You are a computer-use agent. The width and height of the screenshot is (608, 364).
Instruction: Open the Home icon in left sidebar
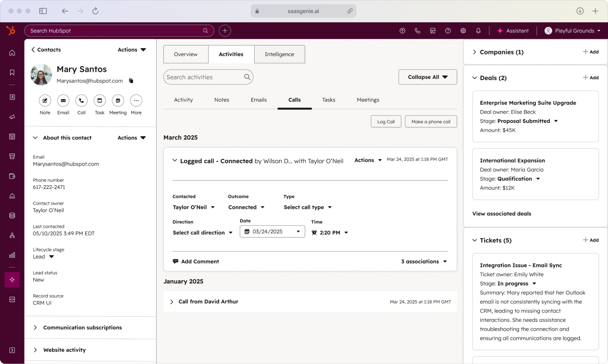pyautogui.click(x=12, y=53)
